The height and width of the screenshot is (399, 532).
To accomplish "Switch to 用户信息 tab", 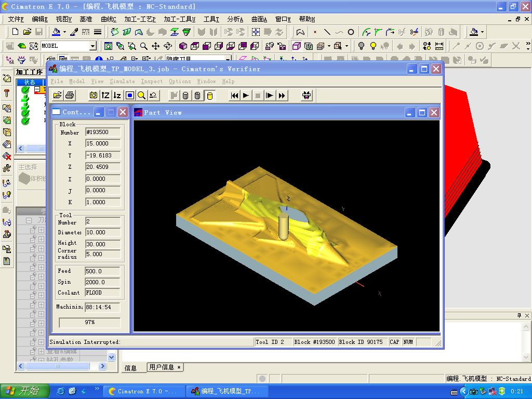I will [x=165, y=367].
